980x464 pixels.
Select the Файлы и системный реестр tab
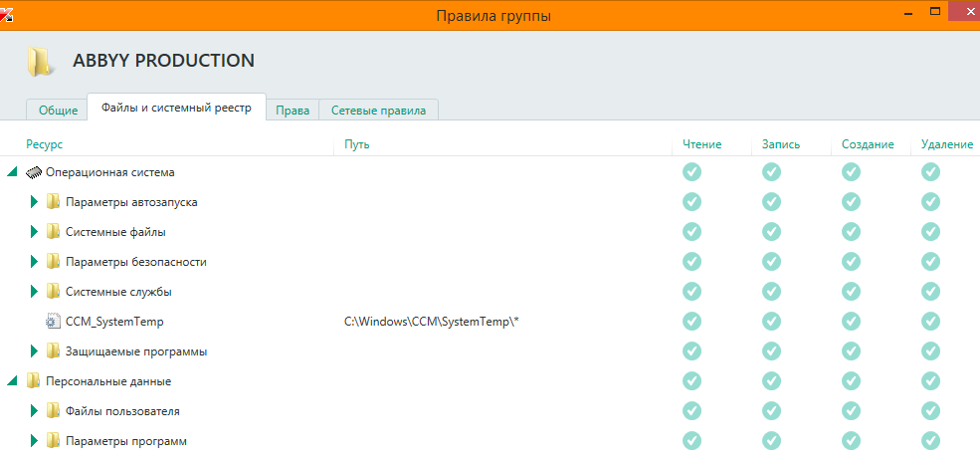point(176,108)
